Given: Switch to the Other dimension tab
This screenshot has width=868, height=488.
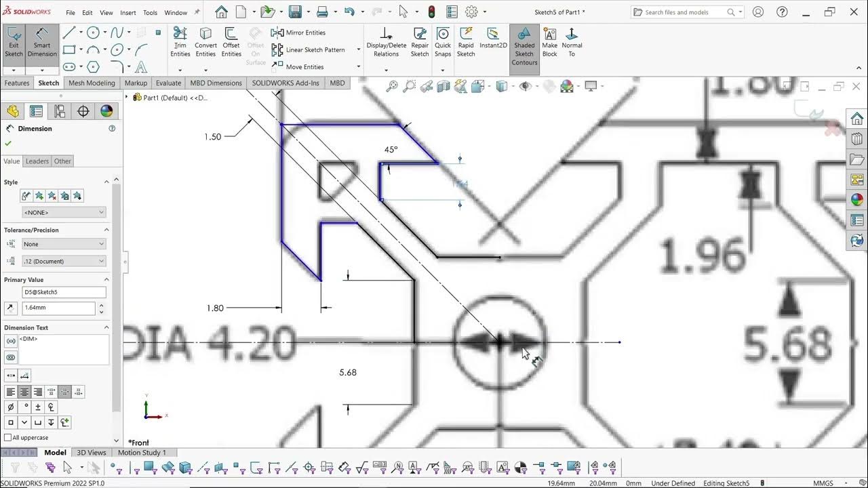Looking at the screenshot, I should pyautogui.click(x=62, y=161).
